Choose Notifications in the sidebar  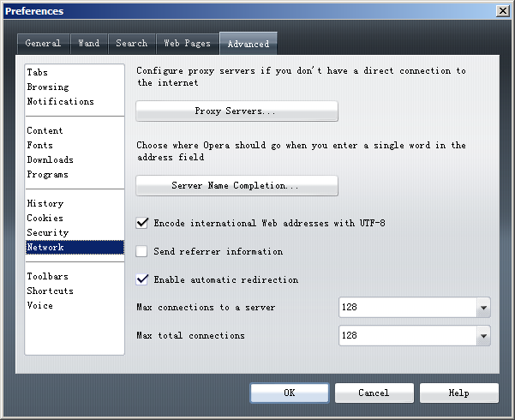click(x=75, y=101)
